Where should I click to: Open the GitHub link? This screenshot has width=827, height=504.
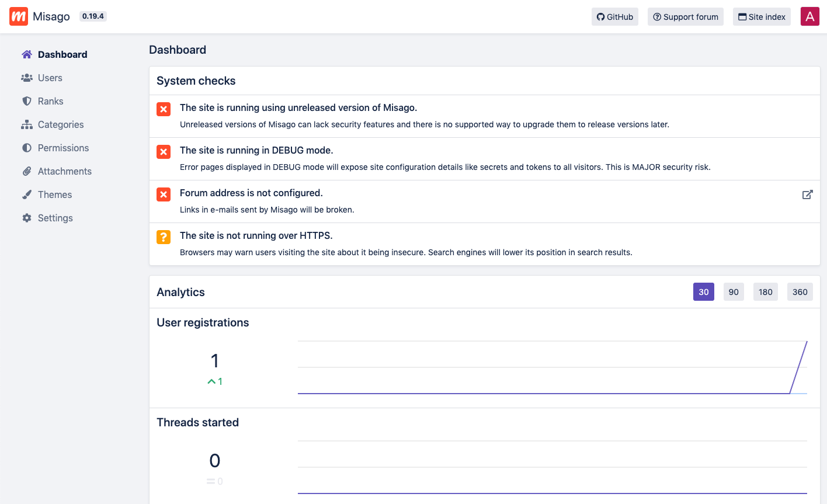pyautogui.click(x=614, y=17)
